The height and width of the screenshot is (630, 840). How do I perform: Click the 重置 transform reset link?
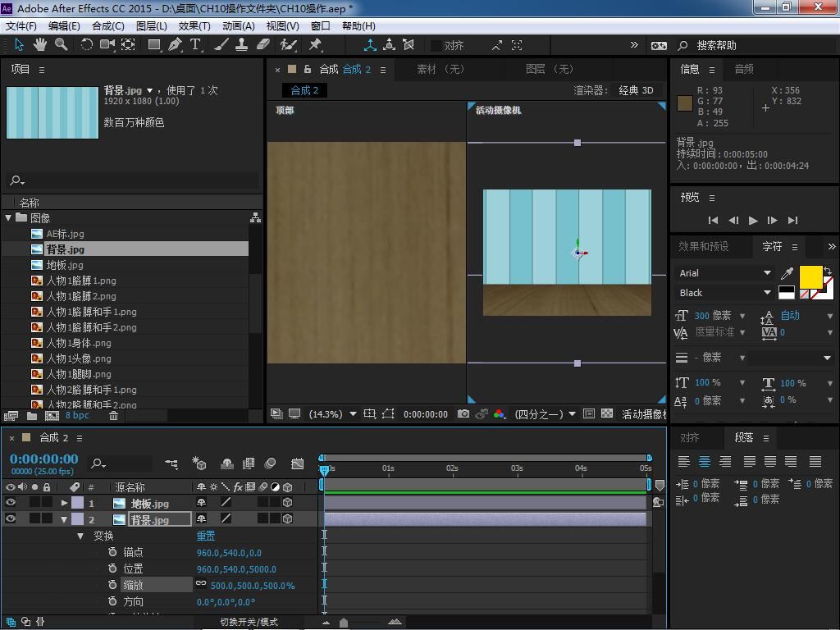(x=206, y=536)
